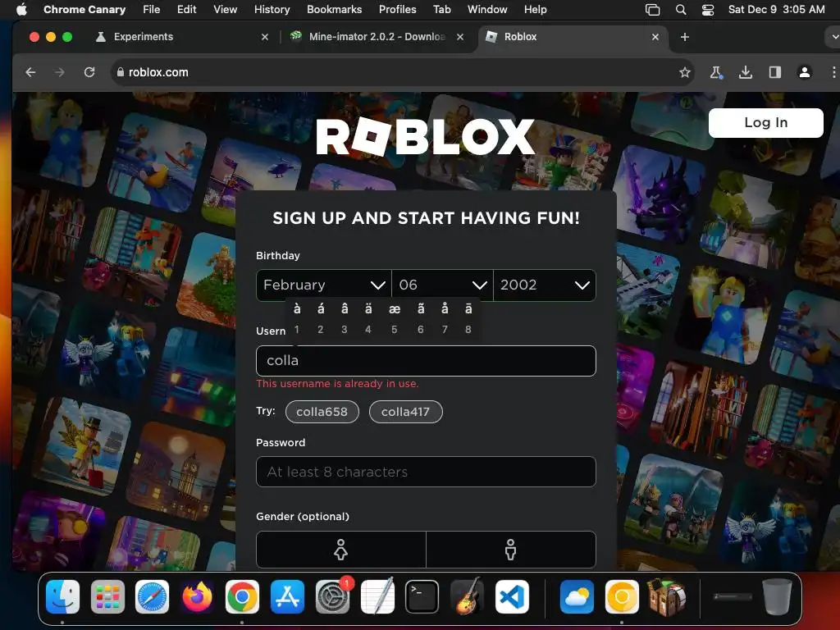Click the Roblox logo
Screen dimensions: 840x630
pyautogui.click(x=426, y=137)
